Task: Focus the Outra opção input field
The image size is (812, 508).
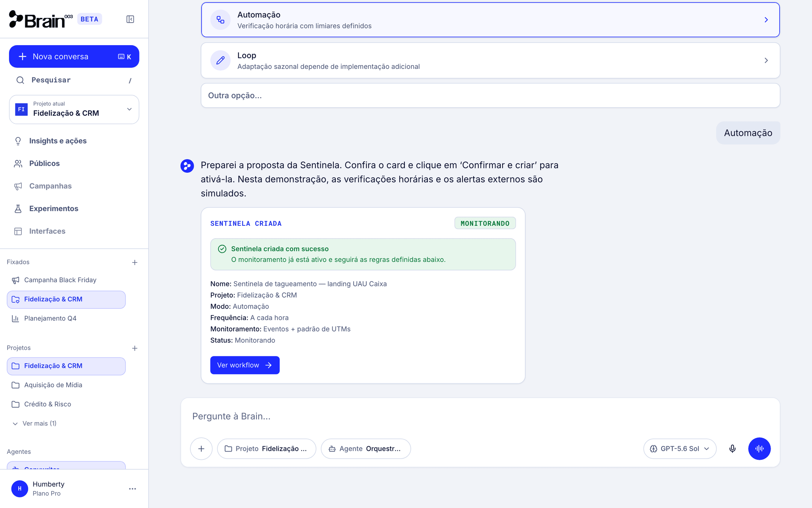Action: tap(490, 96)
